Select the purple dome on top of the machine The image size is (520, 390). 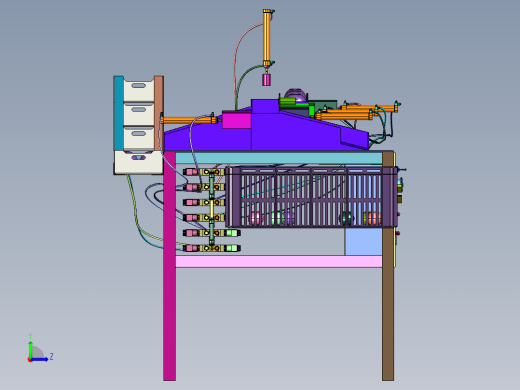(295, 94)
